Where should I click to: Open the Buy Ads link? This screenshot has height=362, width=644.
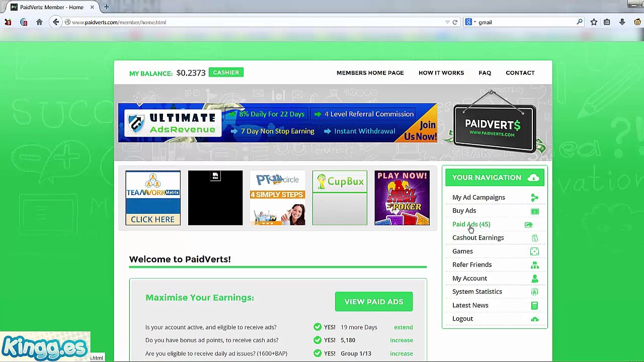pos(464,211)
